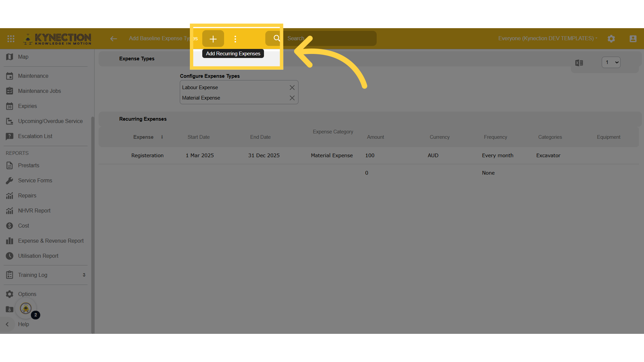Open the page number dropdown
Screen dimensions: 644x362
click(611, 62)
